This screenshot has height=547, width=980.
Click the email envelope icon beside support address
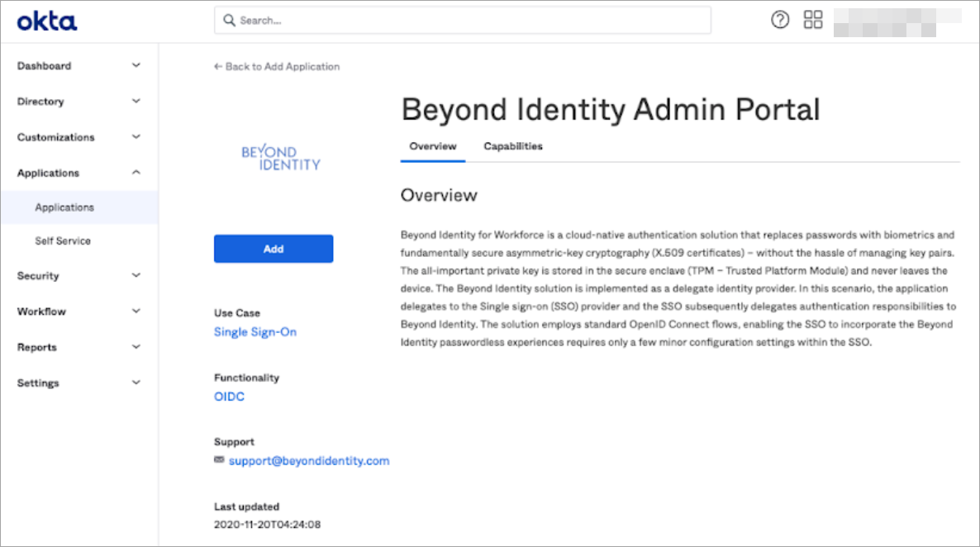tap(218, 461)
